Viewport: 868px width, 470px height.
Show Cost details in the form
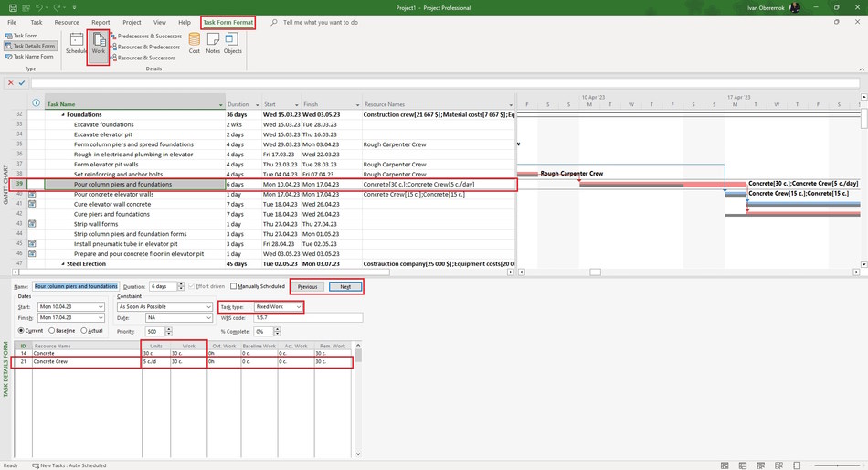tap(195, 43)
